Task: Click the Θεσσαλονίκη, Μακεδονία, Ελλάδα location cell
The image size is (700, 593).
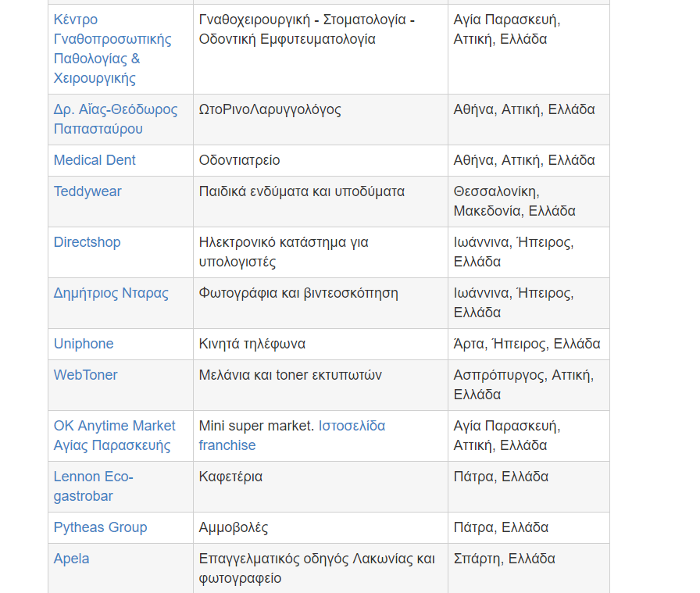Action: (x=514, y=201)
